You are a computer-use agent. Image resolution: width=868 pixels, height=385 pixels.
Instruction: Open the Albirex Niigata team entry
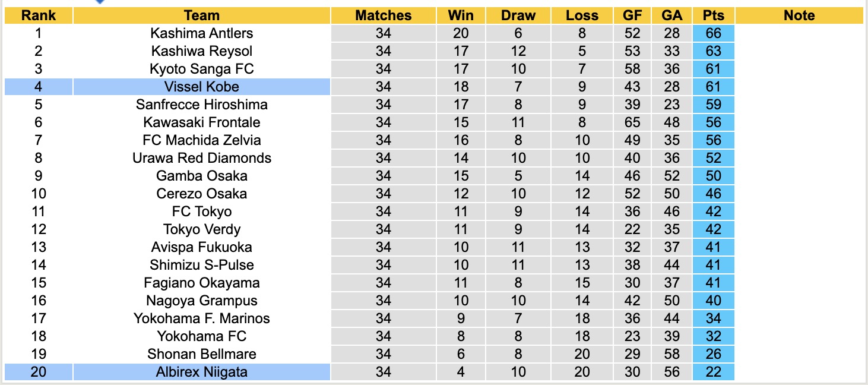201,372
